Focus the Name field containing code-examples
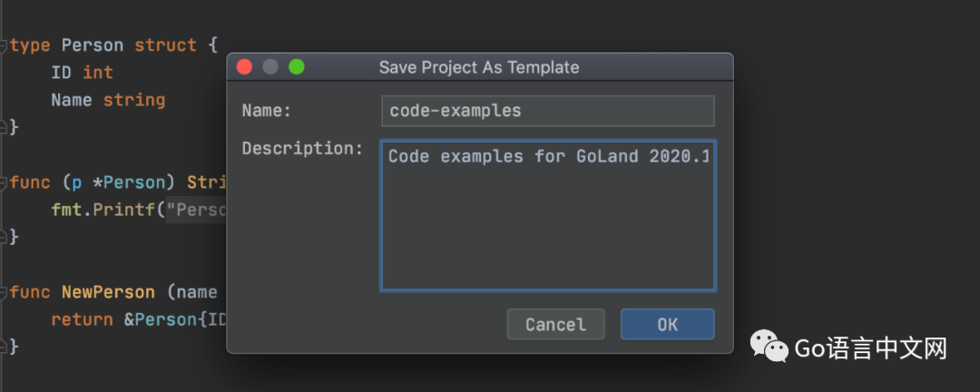Viewport: 980px width, 392px height. click(x=547, y=111)
